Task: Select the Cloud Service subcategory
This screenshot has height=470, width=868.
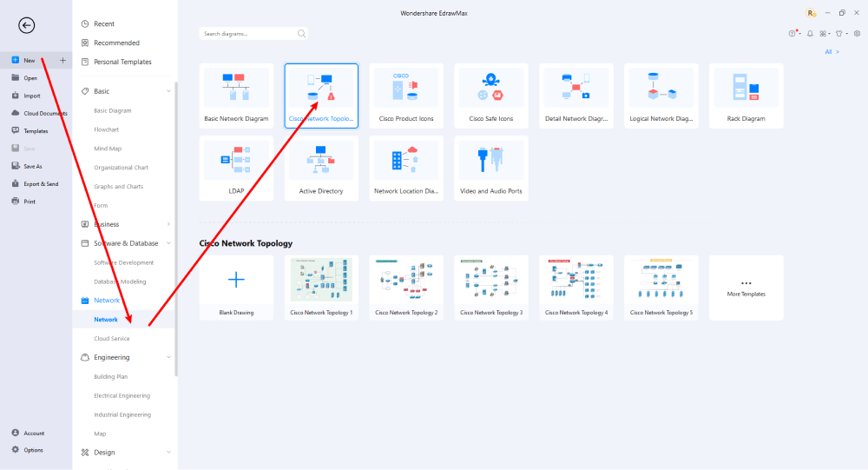Action: [x=112, y=338]
